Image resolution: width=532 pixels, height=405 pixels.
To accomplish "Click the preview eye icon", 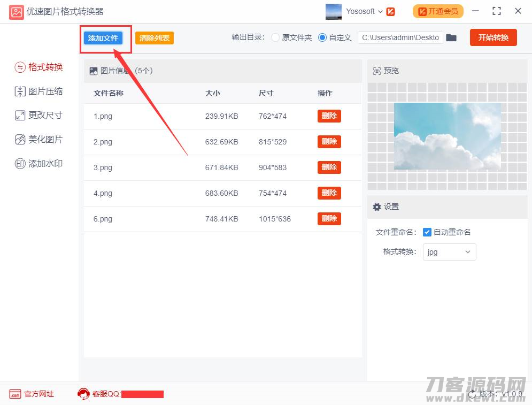I will (x=376, y=71).
